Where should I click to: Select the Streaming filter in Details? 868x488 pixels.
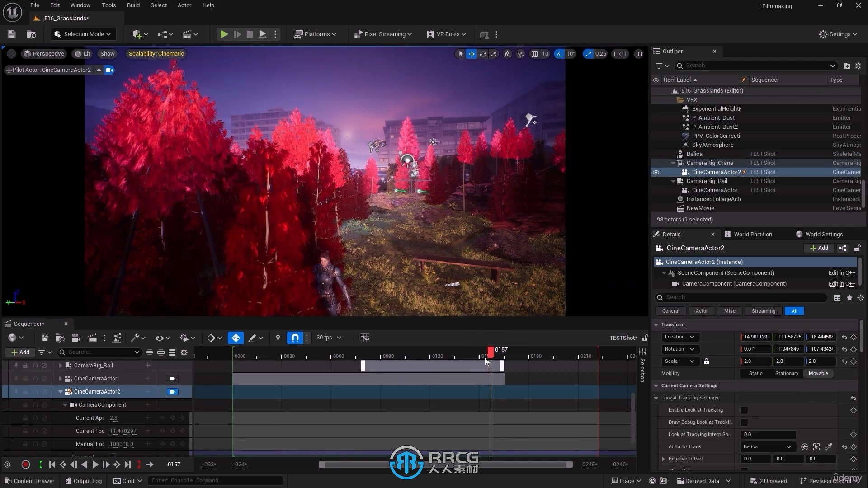coord(763,311)
